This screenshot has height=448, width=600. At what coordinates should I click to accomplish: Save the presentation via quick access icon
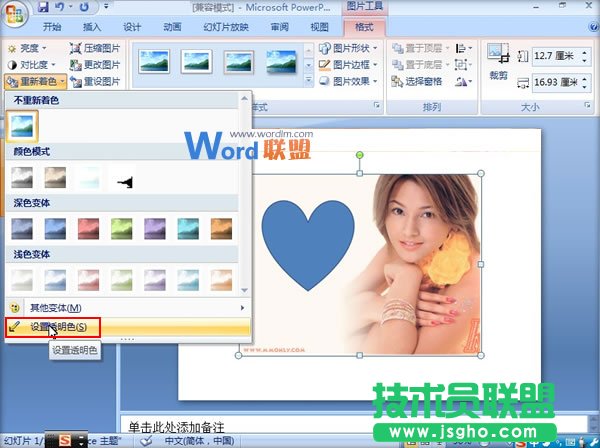point(43,7)
